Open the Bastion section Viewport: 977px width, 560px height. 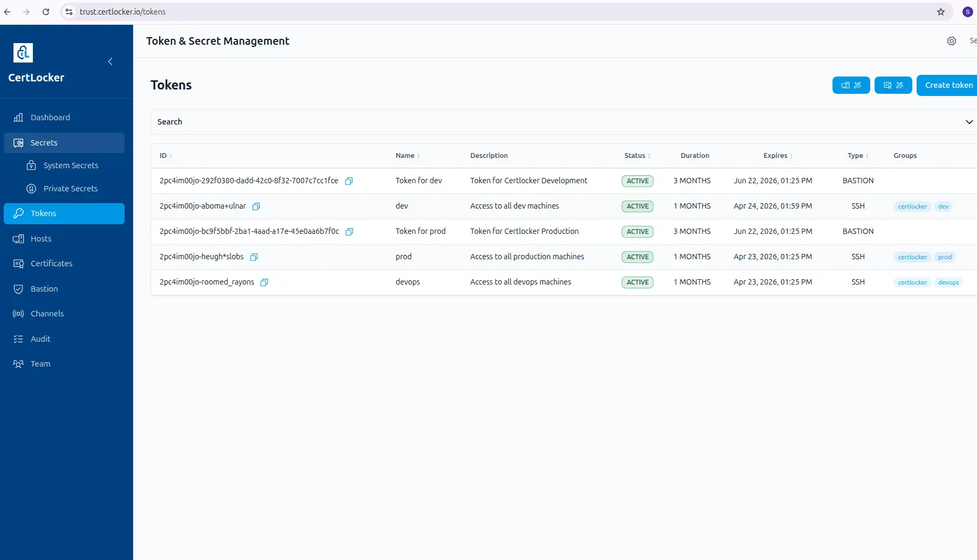pyautogui.click(x=64, y=289)
